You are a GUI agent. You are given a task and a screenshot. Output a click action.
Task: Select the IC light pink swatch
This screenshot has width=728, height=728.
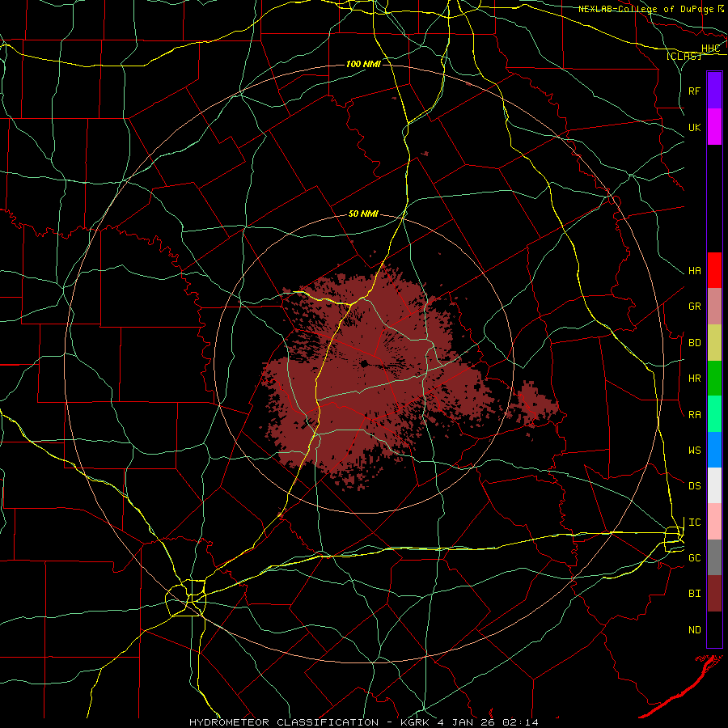click(x=714, y=522)
